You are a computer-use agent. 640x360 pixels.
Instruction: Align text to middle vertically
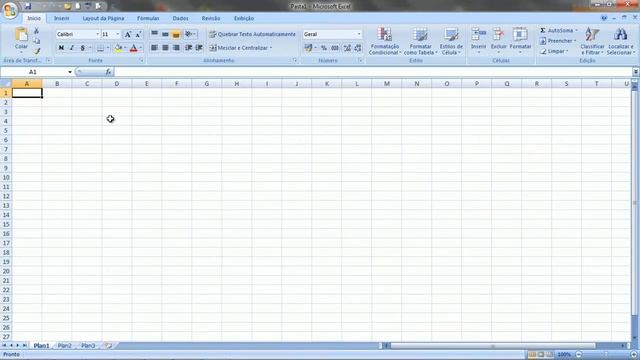(x=165, y=34)
